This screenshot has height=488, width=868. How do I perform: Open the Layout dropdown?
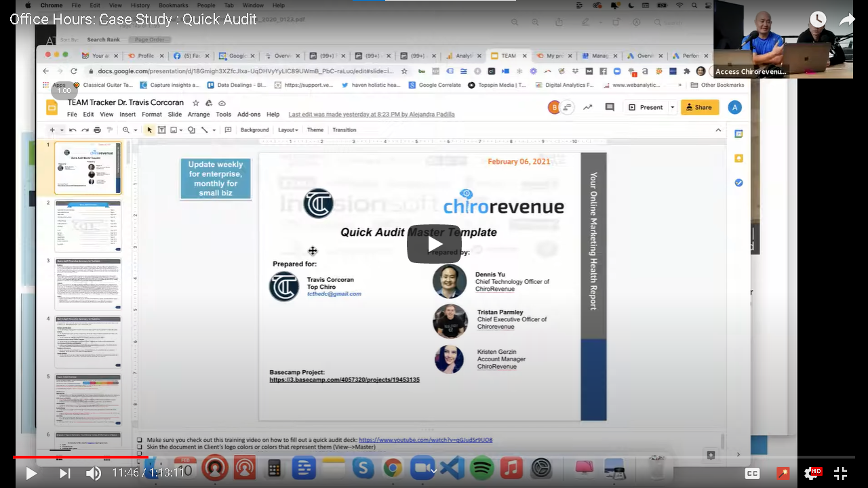click(x=288, y=129)
